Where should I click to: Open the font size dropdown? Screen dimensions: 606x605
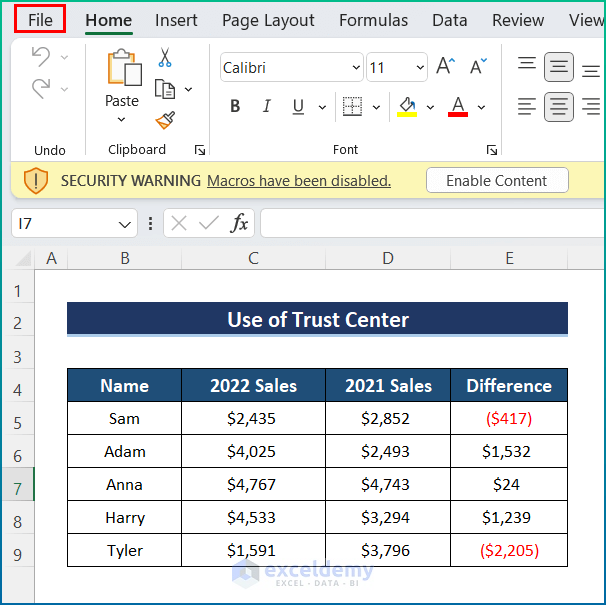[420, 68]
